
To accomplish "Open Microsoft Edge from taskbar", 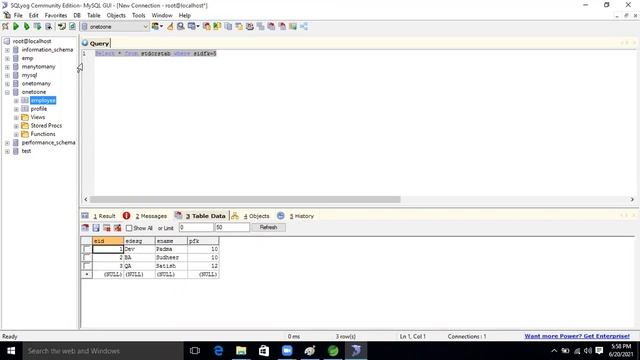I will 218,351.
